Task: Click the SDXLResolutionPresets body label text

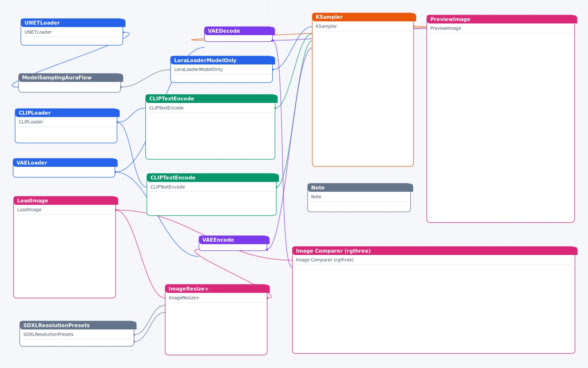Action: coord(48,334)
